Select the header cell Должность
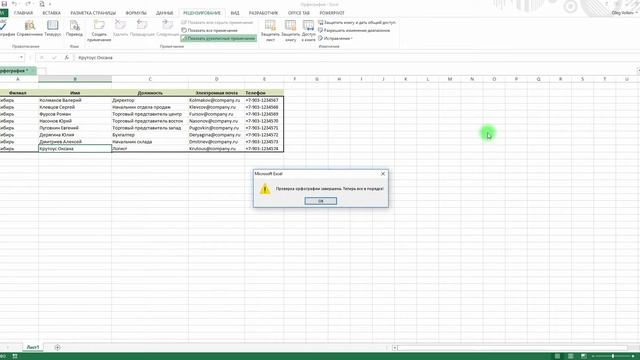 (x=150, y=93)
